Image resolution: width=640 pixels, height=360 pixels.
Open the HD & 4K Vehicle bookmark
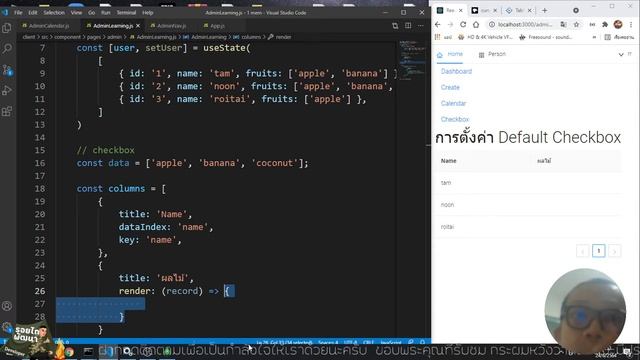click(x=485, y=37)
